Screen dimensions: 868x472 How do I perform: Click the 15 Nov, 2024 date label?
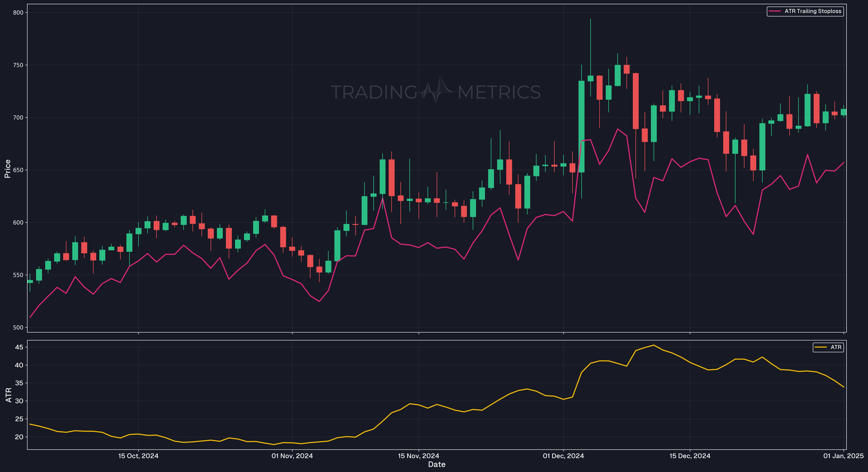point(419,456)
